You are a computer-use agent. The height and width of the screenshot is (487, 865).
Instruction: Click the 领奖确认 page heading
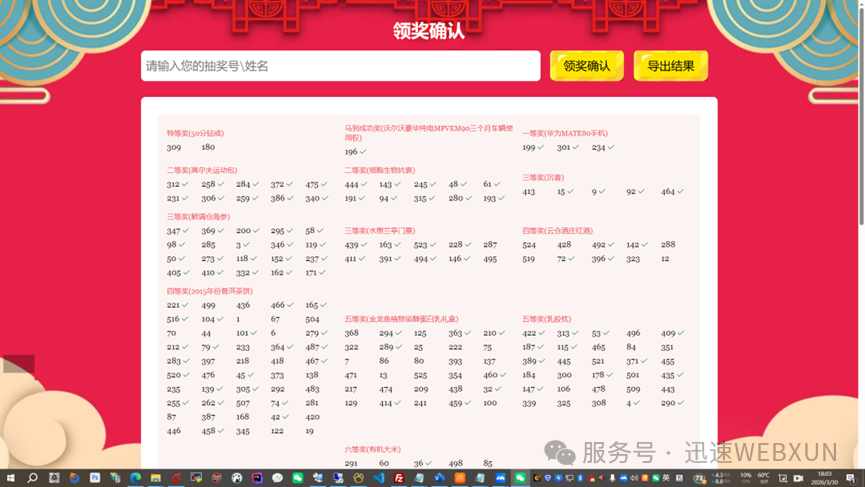click(429, 31)
